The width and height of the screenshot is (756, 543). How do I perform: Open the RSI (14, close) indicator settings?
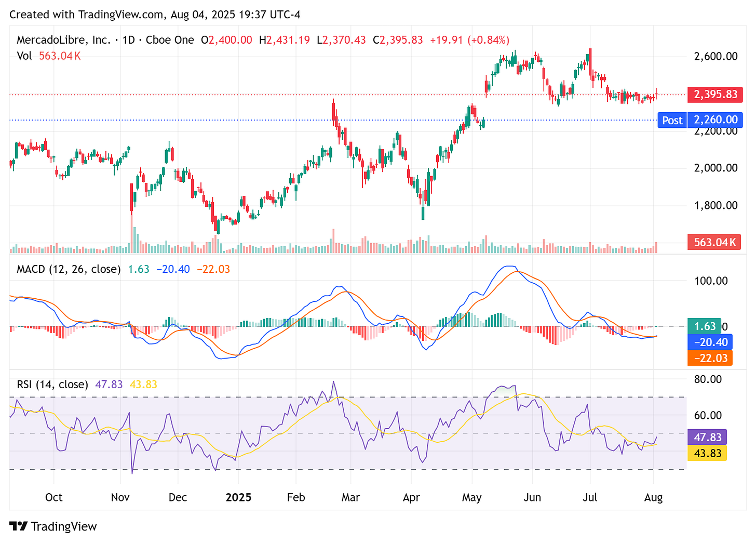(x=52, y=385)
